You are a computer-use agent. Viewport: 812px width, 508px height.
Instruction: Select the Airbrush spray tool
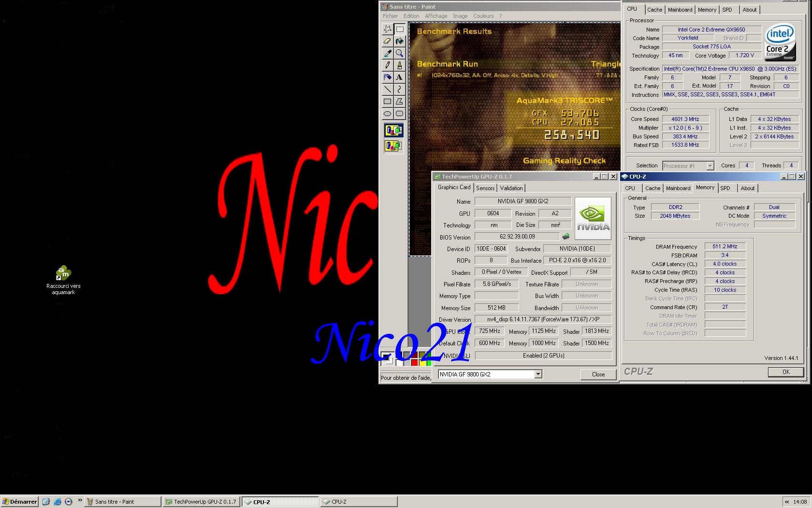388,77
